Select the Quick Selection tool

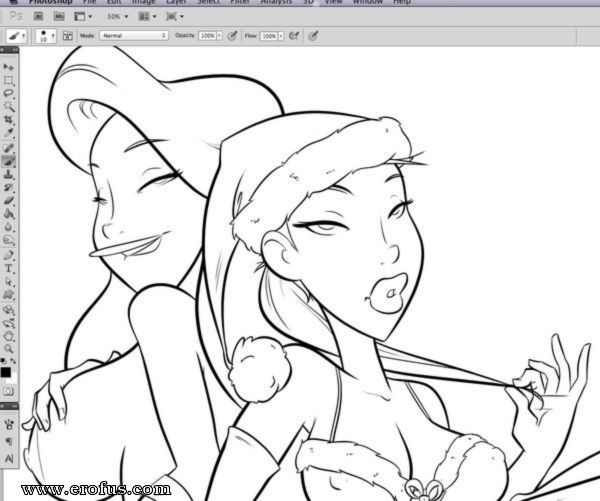[x=8, y=106]
